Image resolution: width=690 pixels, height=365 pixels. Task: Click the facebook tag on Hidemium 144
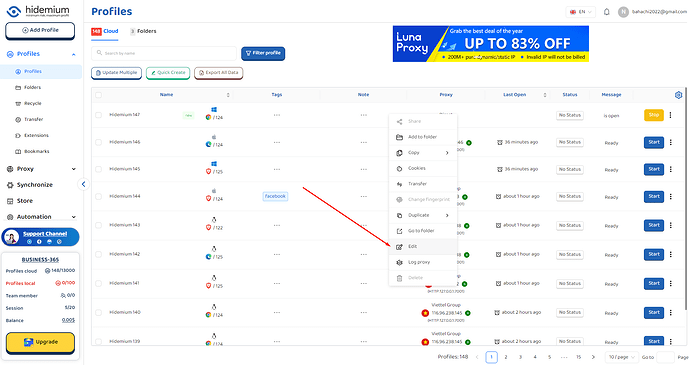click(x=275, y=196)
